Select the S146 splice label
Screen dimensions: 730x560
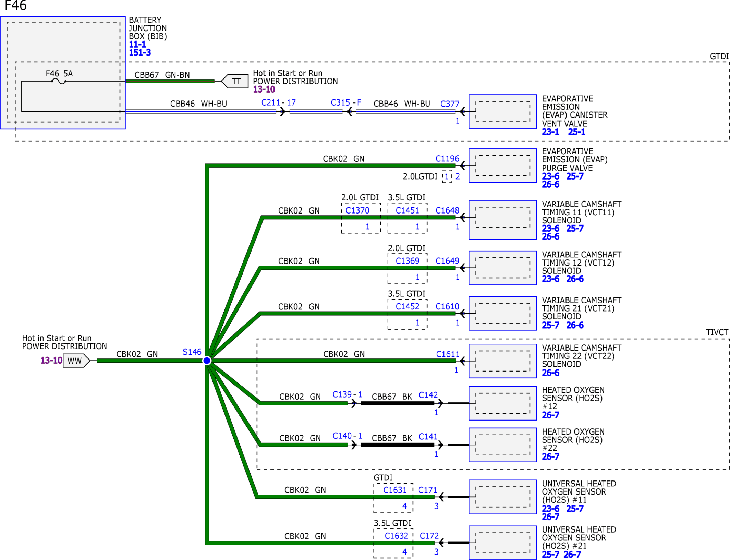coord(192,352)
